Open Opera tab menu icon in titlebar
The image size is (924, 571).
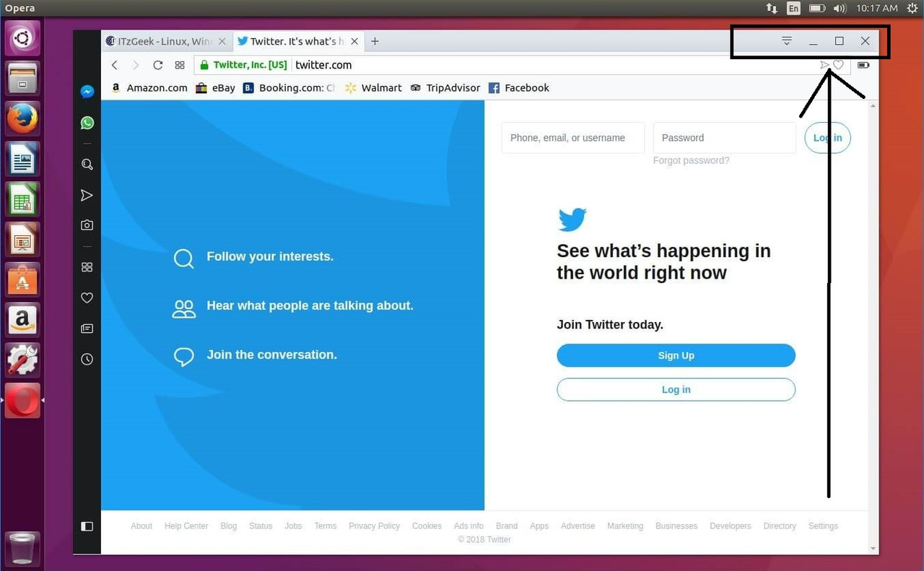click(x=787, y=41)
